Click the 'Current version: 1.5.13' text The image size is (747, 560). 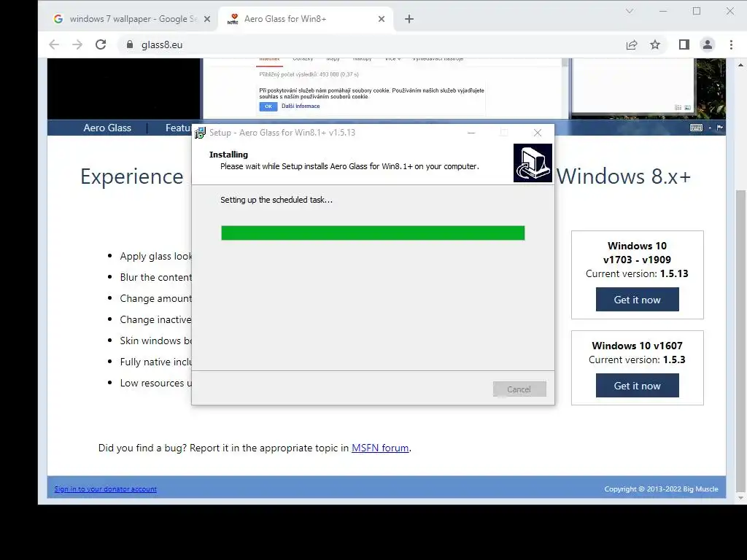(637, 274)
